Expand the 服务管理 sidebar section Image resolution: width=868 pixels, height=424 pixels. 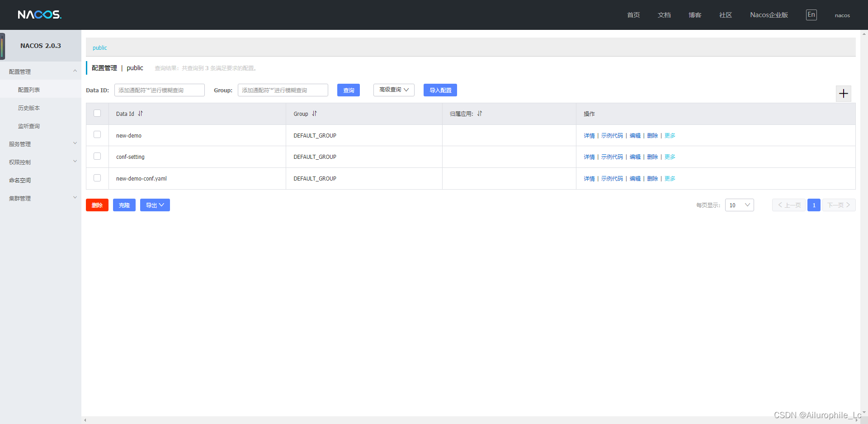(41, 144)
